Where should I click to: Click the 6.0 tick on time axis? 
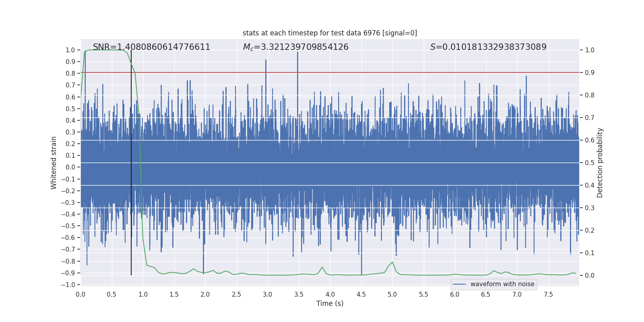point(454,294)
